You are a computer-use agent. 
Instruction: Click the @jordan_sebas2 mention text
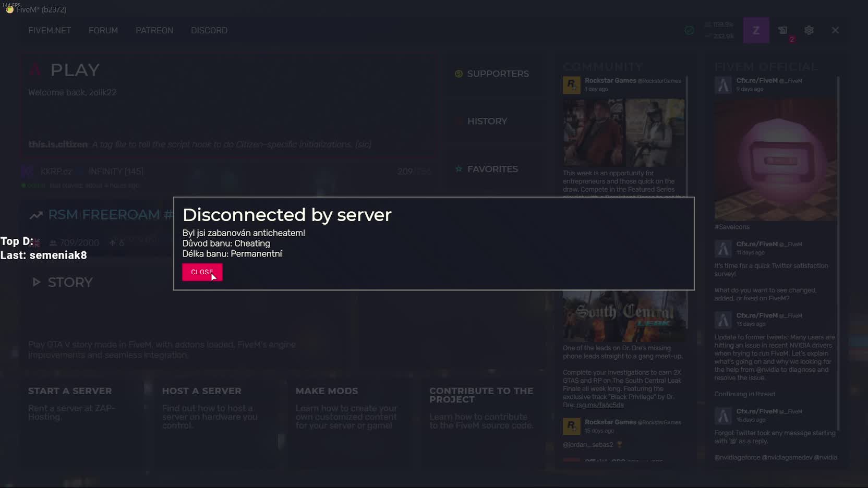pos(588,445)
